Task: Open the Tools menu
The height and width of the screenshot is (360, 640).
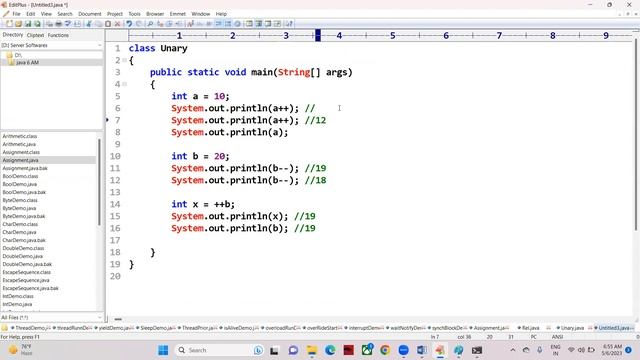Action: click(x=134, y=14)
